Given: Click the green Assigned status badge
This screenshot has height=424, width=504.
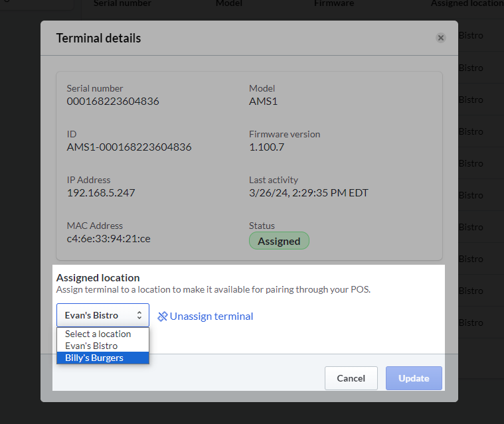Looking at the screenshot, I should [x=279, y=241].
